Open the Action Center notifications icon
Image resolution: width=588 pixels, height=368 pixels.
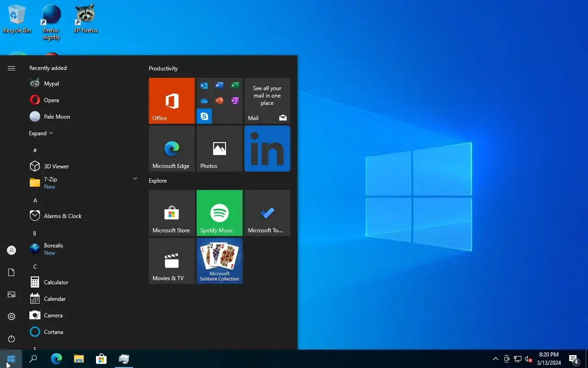tap(574, 359)
